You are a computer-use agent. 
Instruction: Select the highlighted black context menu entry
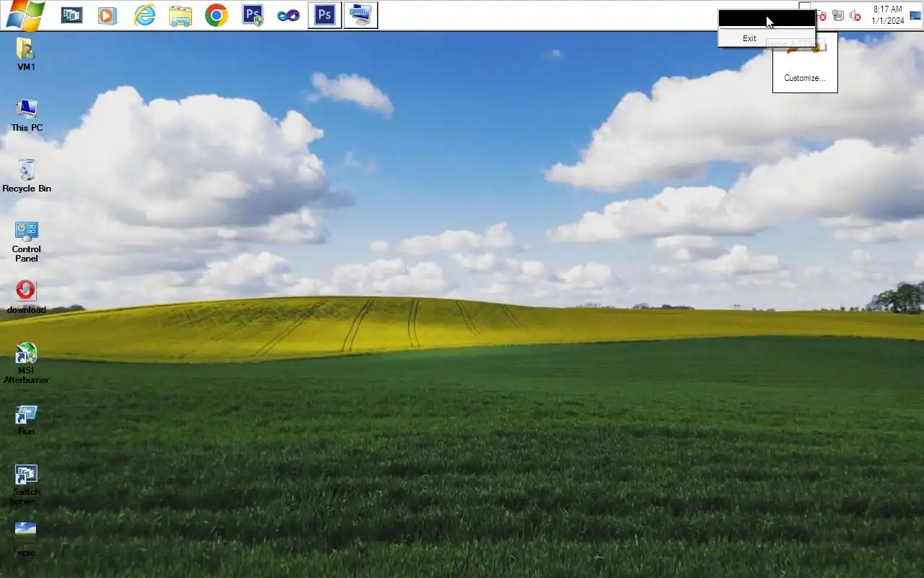point(767,18)
